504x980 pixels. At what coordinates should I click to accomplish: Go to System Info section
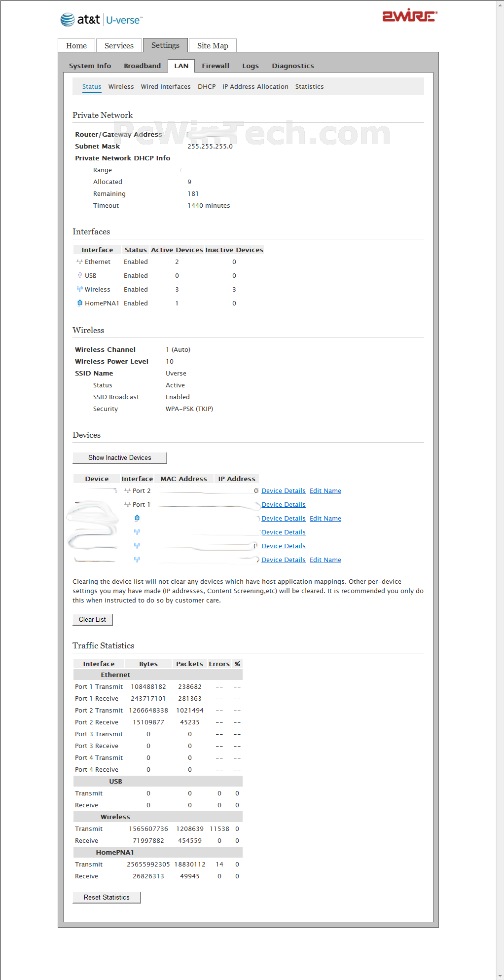pyautogui.click(x=90, y=66)
